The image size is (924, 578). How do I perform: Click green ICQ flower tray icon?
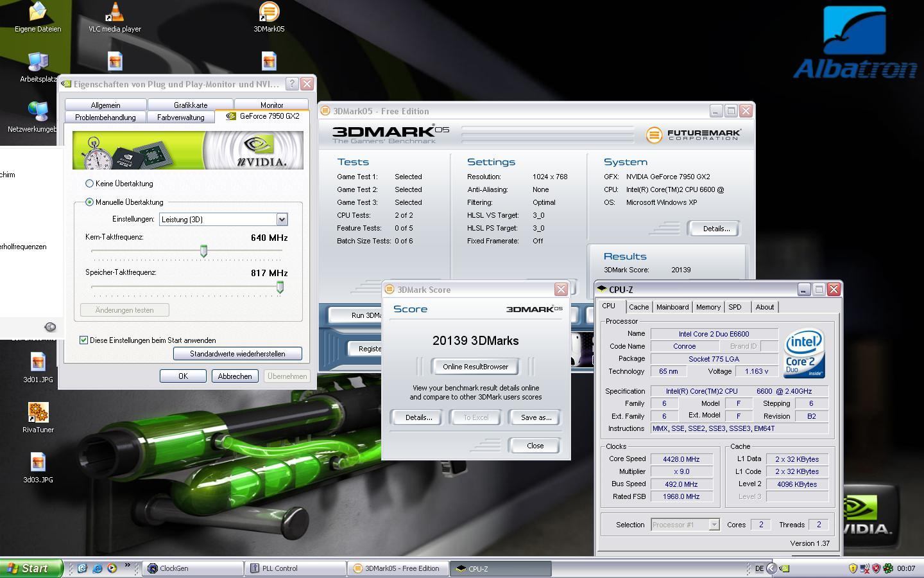click(x=888, y=568)
